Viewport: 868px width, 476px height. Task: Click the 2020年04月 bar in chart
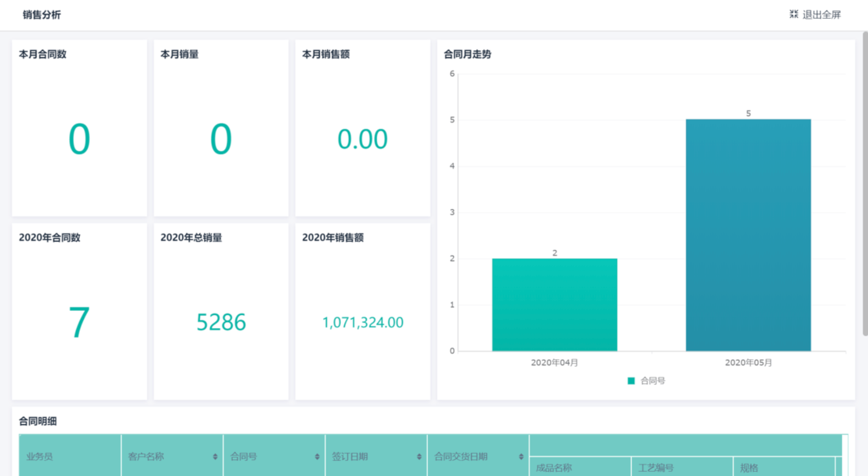554,305
